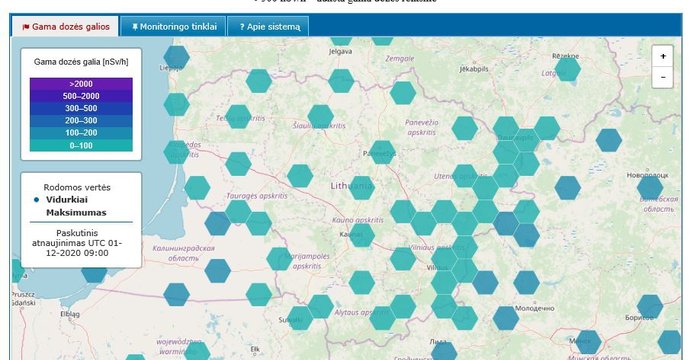The image size is (700, 360).
Task: Select the Vidurkiai display option
Action: [67, 200]
